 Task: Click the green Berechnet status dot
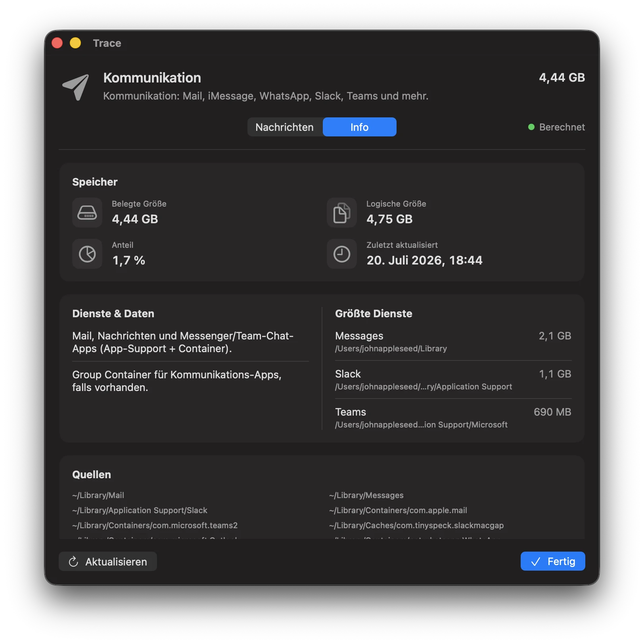point(531,127)
